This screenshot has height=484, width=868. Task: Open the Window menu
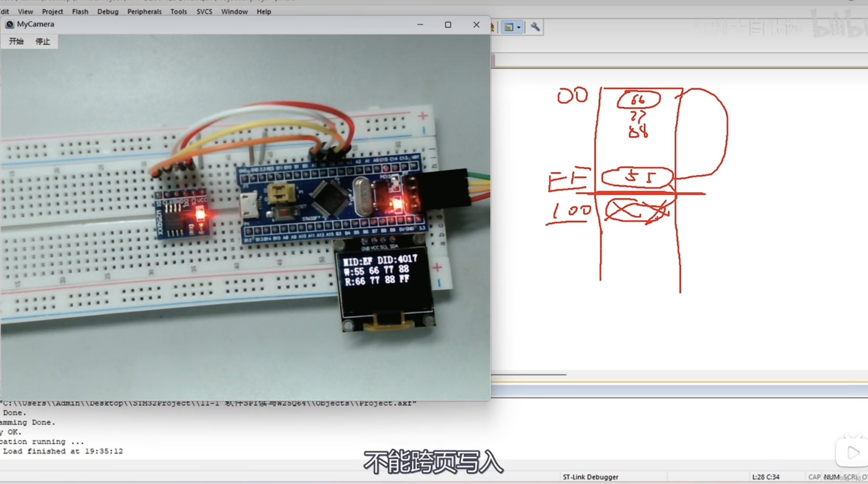click(234, 12)
